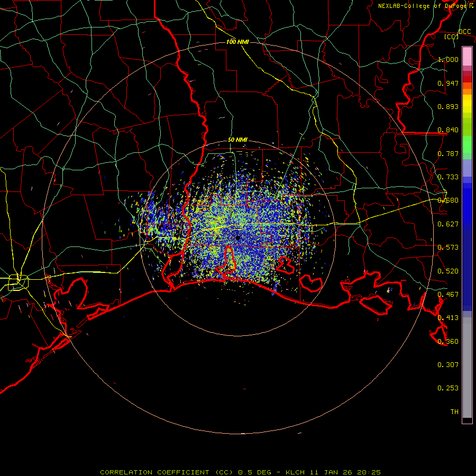Click the 50 NMI range ring label
Screen dimensions: 476x476
pyautogui.click(x=237, y=140)
